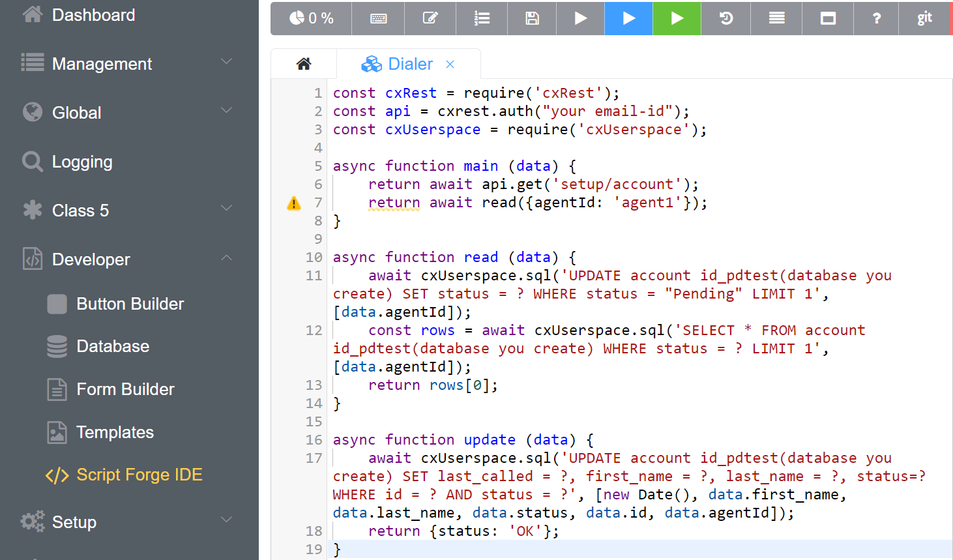This screenshot has height=560, width=953.
Task: Click the warning icon on line 7
Action: coord(294,203)
